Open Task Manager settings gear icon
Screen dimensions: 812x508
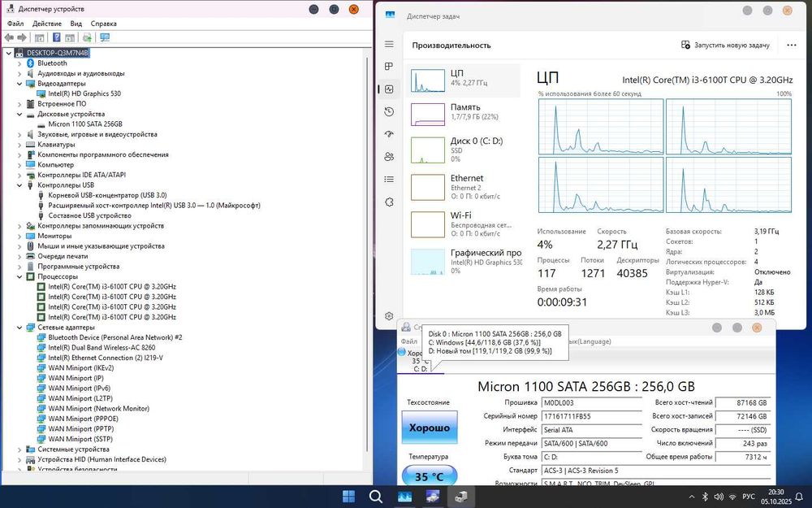390,315
